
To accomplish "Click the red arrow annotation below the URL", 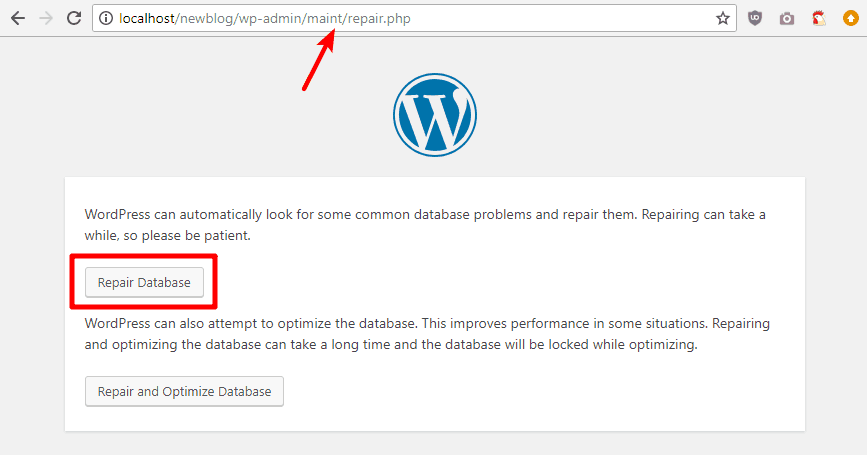I will [319, 60].
